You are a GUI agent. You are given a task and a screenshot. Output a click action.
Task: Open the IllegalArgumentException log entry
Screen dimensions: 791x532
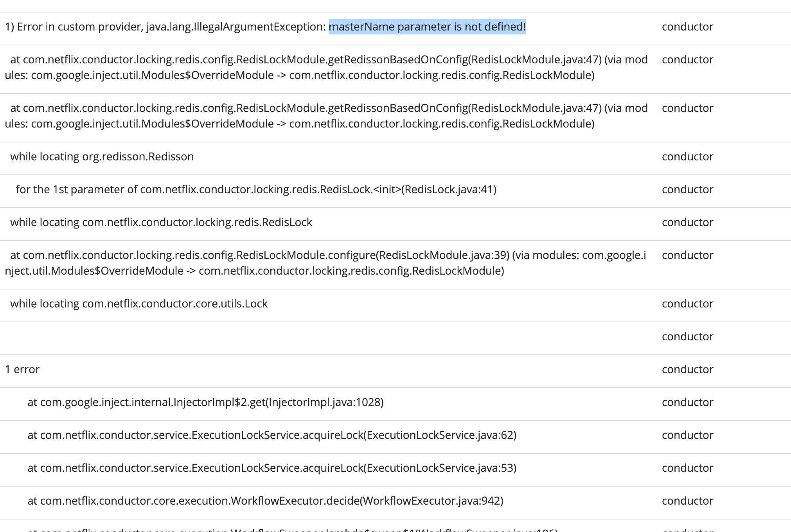[164, 27]
